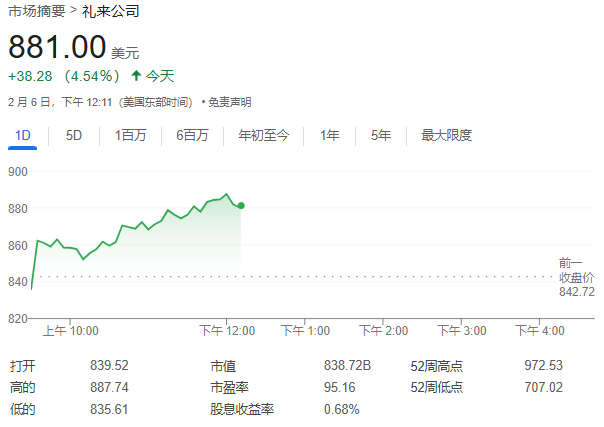Show the 5年 chart tab
The width and height of the screenshot is (604, 427).
380,135
